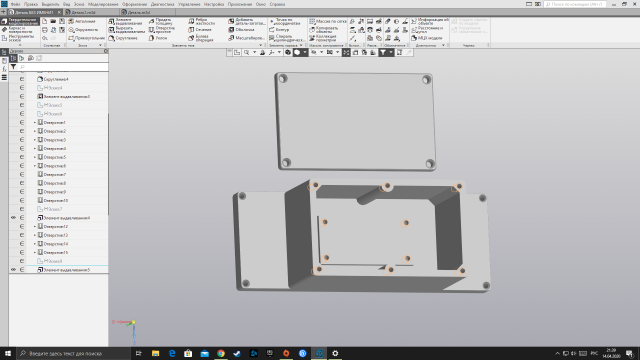Image resolution: width=640 pixels, height=360 pixels.
Task: Toggle visibility eye of Элемент выдавливания4
Action: tap(13, 218)
